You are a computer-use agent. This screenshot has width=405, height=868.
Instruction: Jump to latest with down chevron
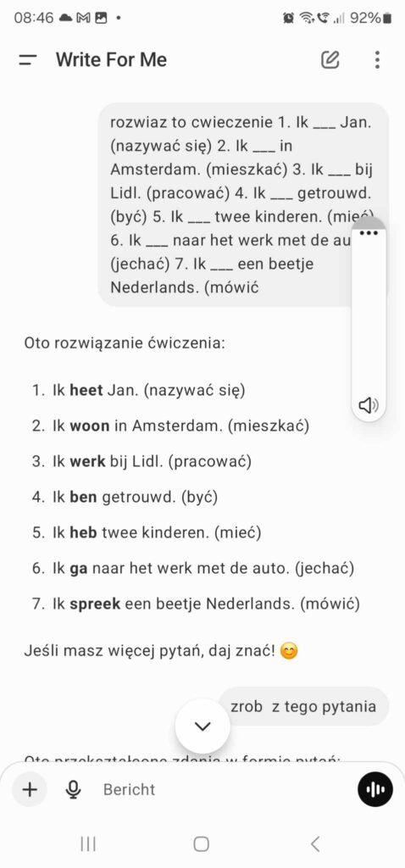point(202,726)
